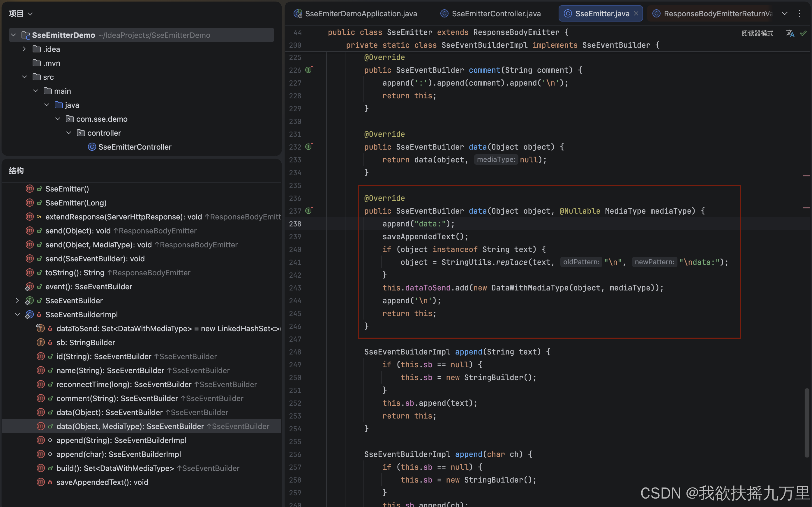Collapse the src folder
The height and width of the screenshot is (507, 812).
click(24, 77)
